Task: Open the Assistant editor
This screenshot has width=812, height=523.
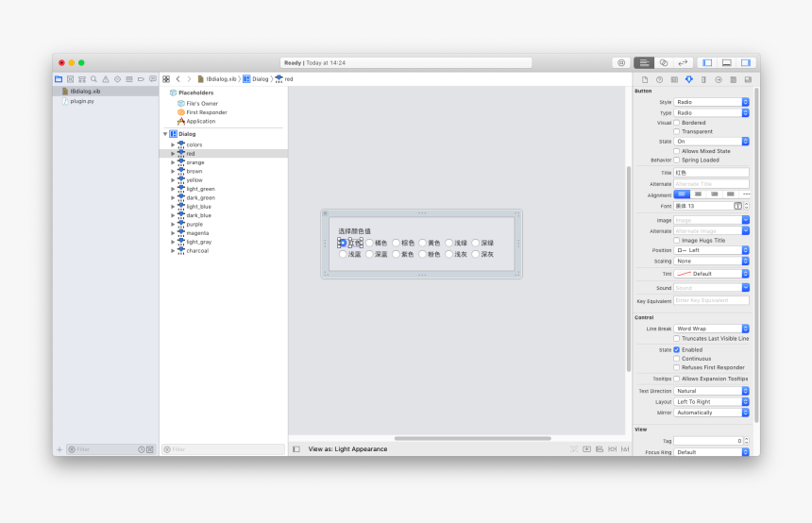Action: (x=664, y=62)
